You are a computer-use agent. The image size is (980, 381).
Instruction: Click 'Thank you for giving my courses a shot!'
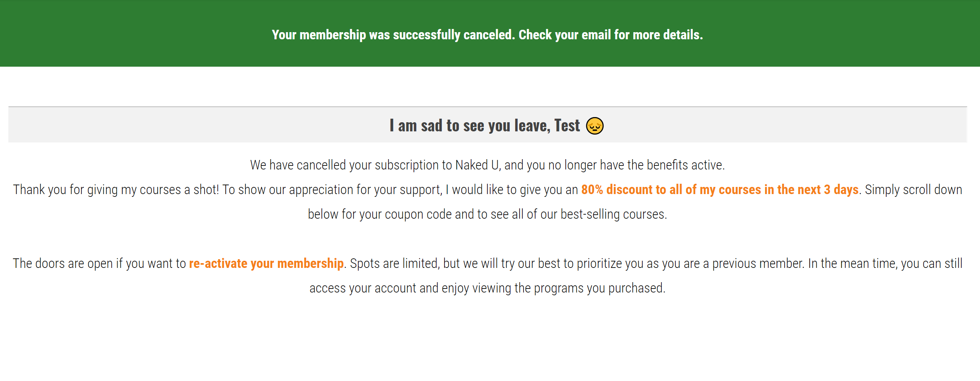pos(116,190)
